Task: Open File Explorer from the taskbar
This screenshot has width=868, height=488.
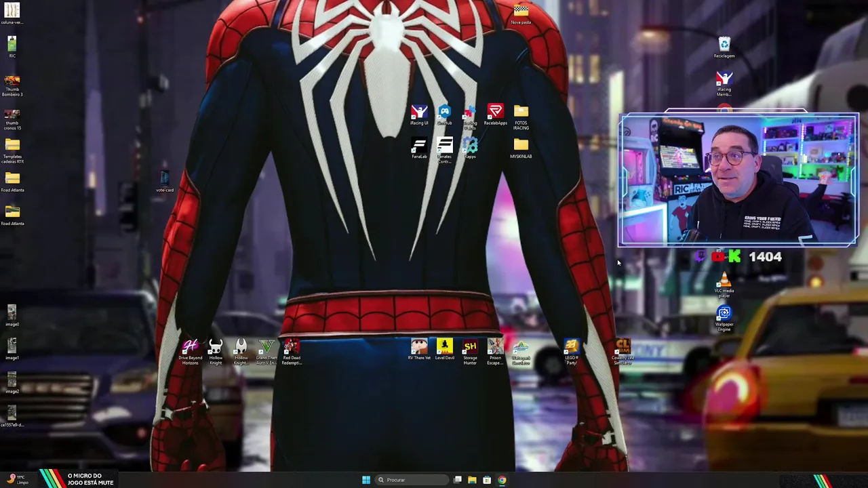Action: pyautogui.click(x=472, y=480)
